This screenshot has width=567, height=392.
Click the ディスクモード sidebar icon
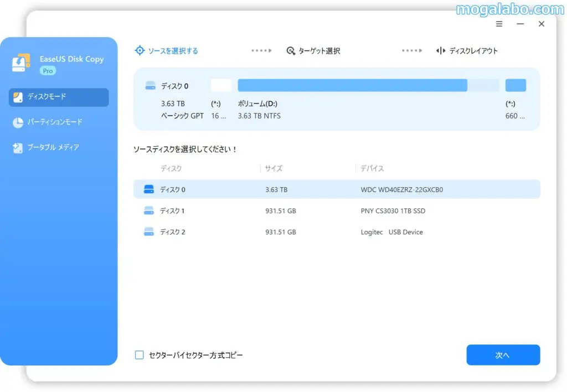18,97
